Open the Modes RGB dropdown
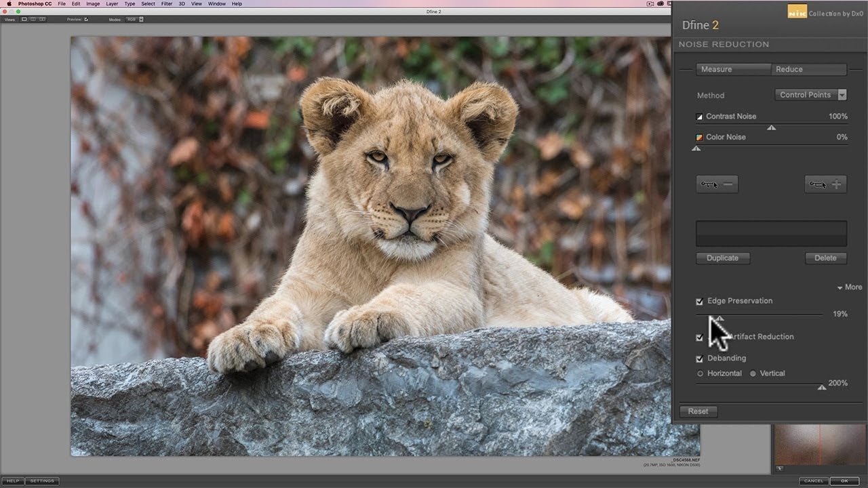The width and height of the screenshot is (868, 488). [x=134, y=20]
